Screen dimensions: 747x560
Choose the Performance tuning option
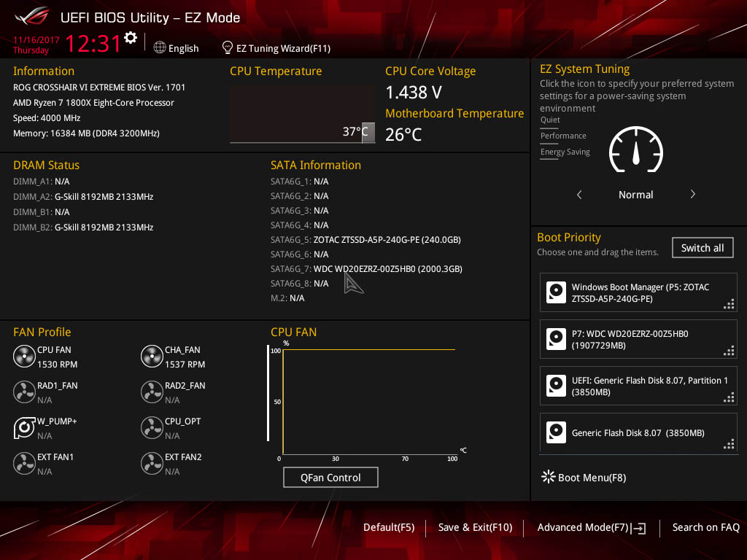click(x=563, y=136)
